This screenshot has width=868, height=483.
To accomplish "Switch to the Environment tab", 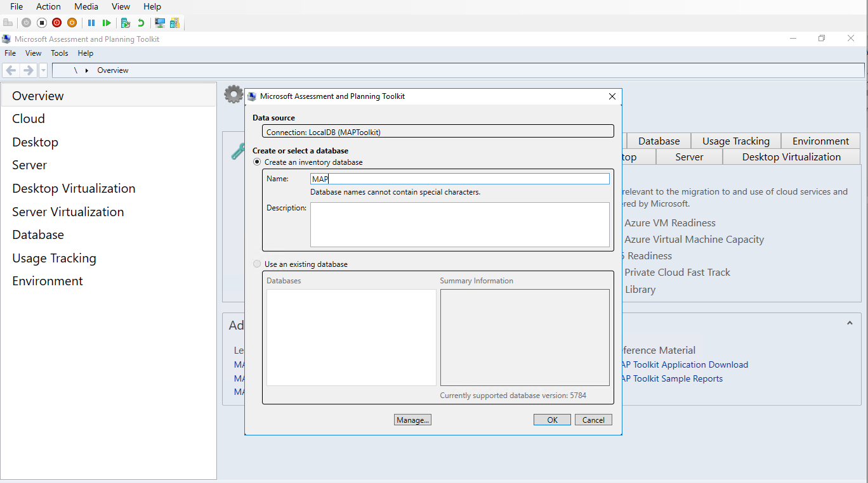I will pyautogui.click(x=821, y=141).
